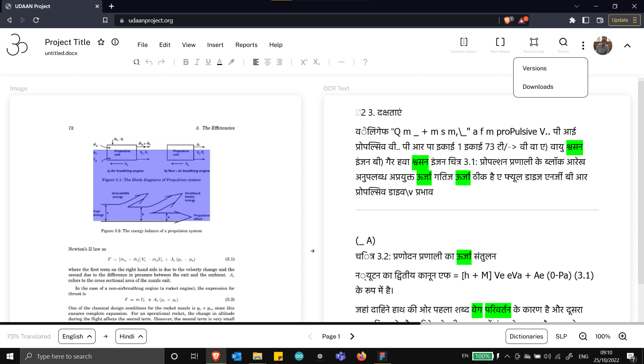The height and width of the screenshot is (364, 644).
Task: Star the Project Title as favorite
Action: [101, 42]
